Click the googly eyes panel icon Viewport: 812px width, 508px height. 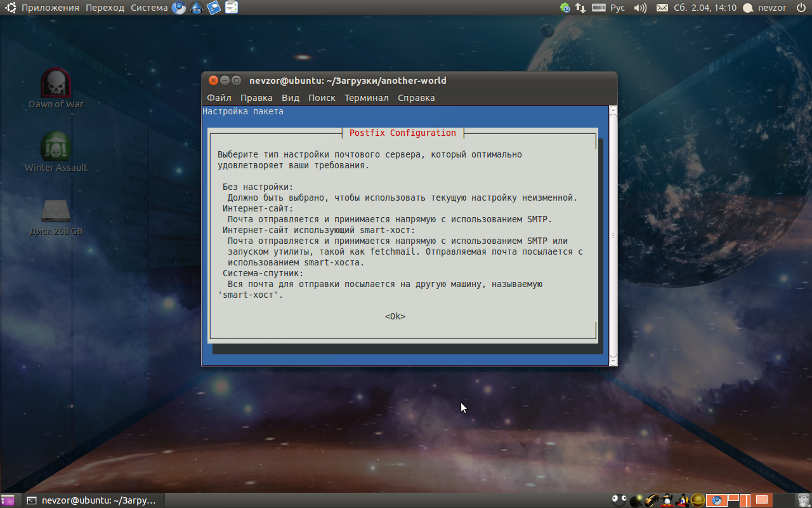click(619, 500)
